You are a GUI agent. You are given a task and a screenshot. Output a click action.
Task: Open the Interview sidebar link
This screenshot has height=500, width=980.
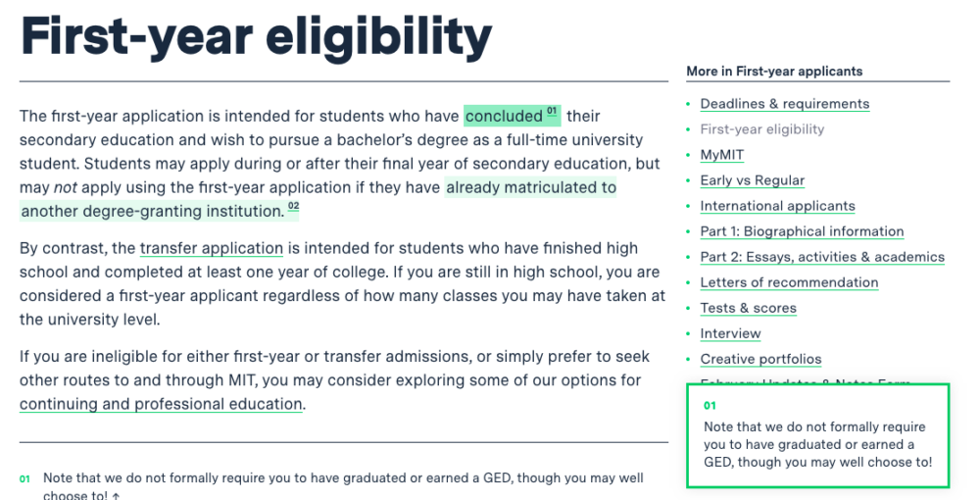point(730,333)
